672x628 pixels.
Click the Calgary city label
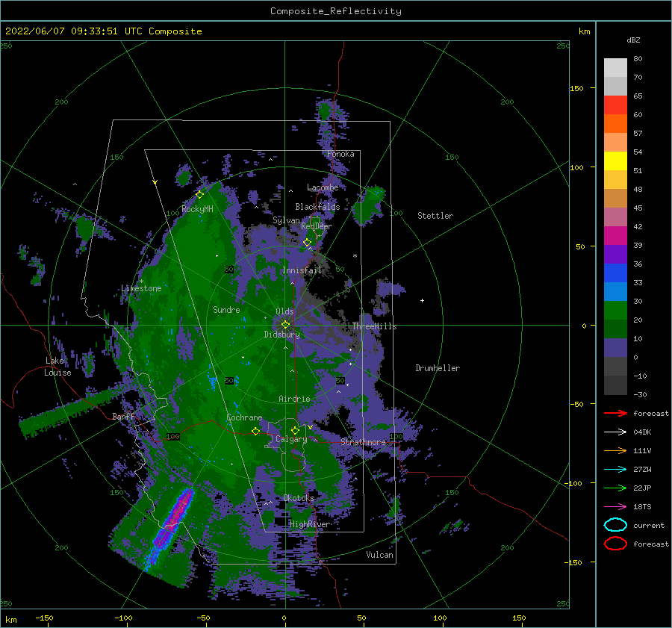pos(291,439)
